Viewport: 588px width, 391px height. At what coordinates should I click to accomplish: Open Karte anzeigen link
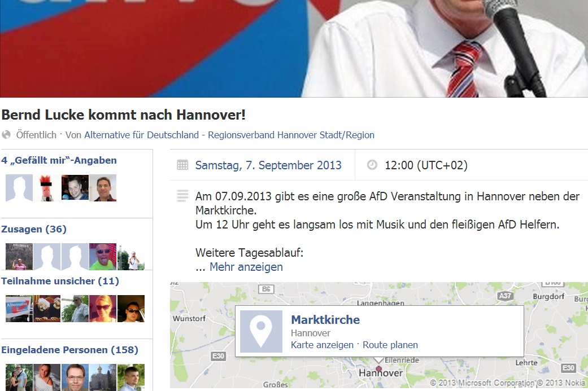(x=322, y=345)
